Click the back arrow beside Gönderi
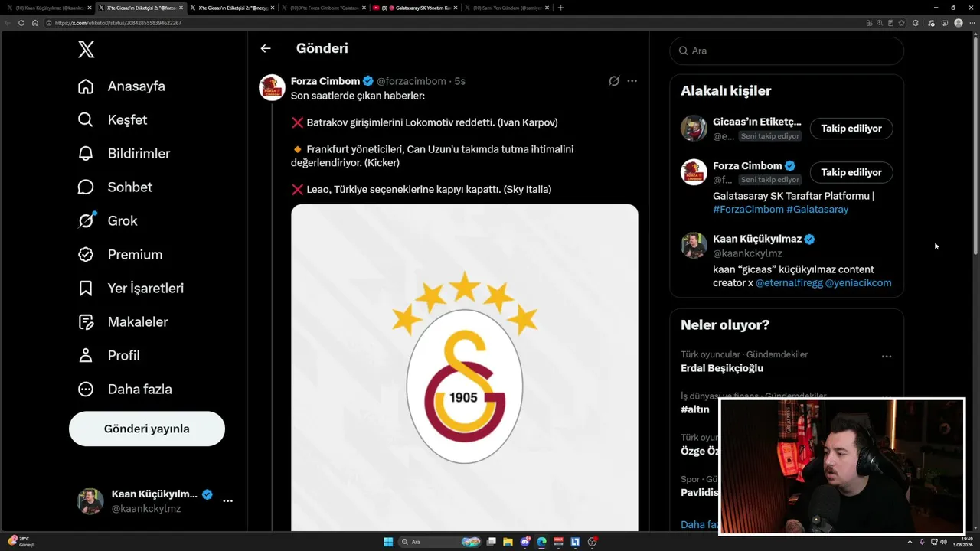The image size is (980, 551). click(266, 48)
